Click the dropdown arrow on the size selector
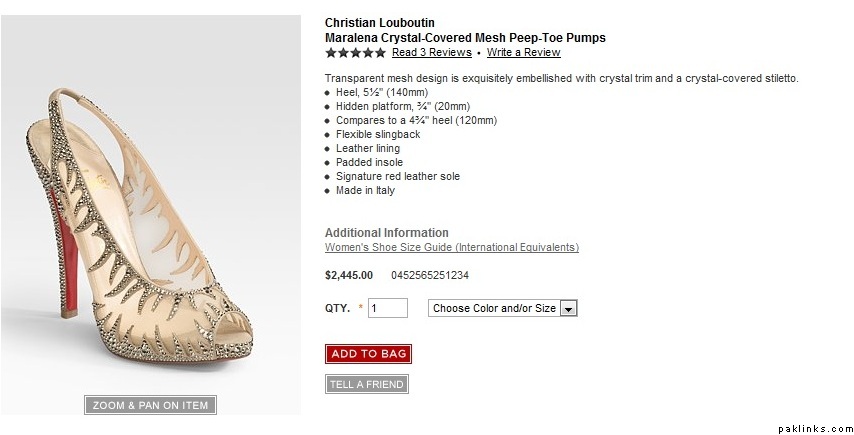The image size is (854, 435). 569,309
